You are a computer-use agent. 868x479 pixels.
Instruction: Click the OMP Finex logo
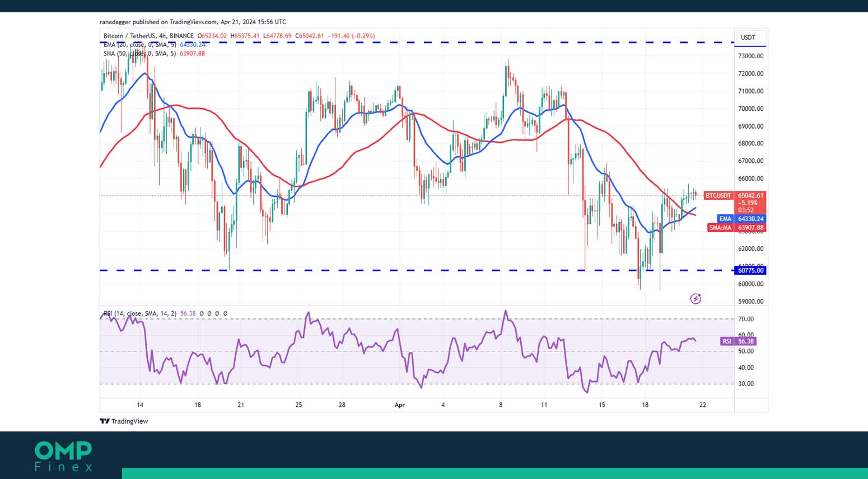tap(63, 456)
